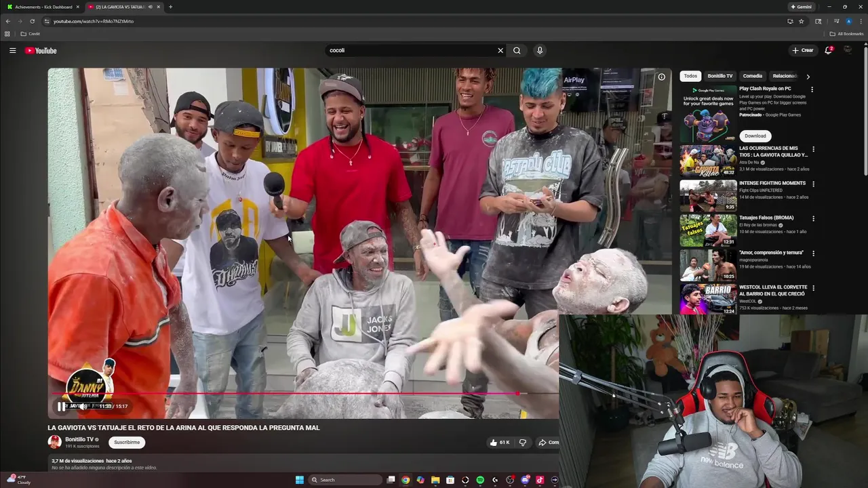868x488 pixels.
Task: Focus the YouTube search field
Action: [411, 50]
